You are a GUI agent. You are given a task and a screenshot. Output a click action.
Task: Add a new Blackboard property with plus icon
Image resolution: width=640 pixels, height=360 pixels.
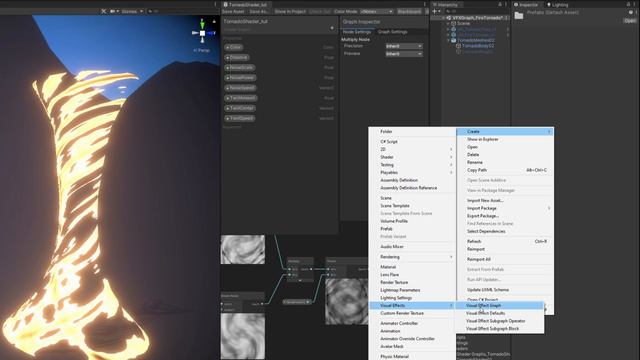coord(332,28)
